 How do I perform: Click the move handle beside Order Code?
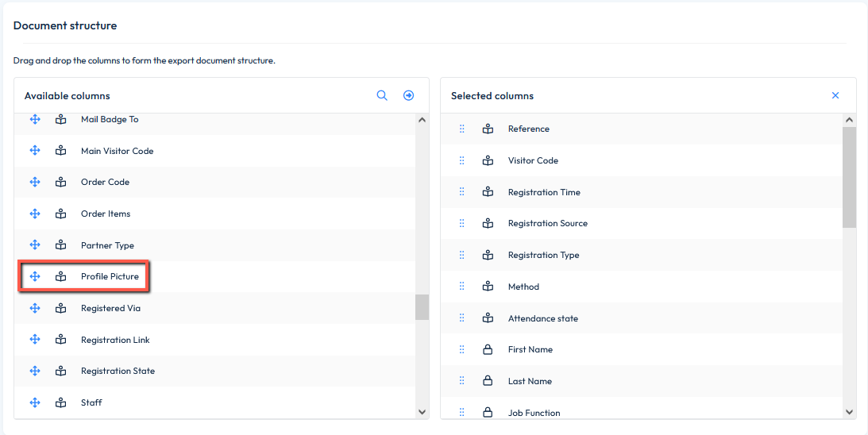tap(35, 182)
